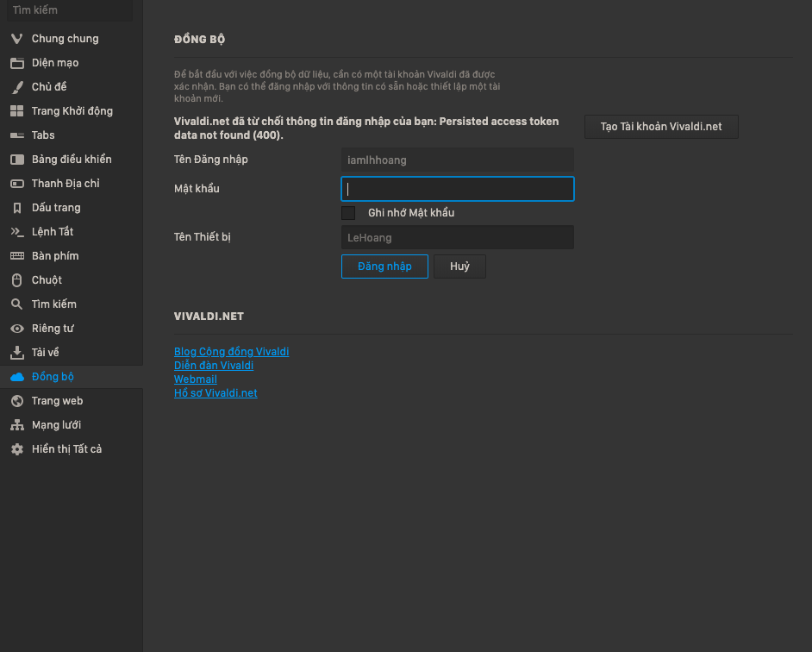Click the Mạng lưới network icon
Screen dimensions: 812x652
[x=16, y=425]
